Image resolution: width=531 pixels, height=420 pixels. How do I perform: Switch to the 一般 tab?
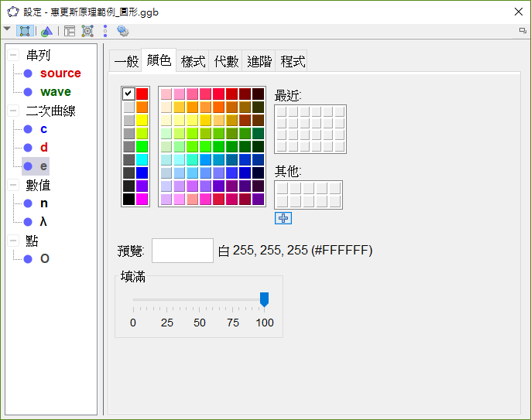pyautogui.click(x=125, y=61)
